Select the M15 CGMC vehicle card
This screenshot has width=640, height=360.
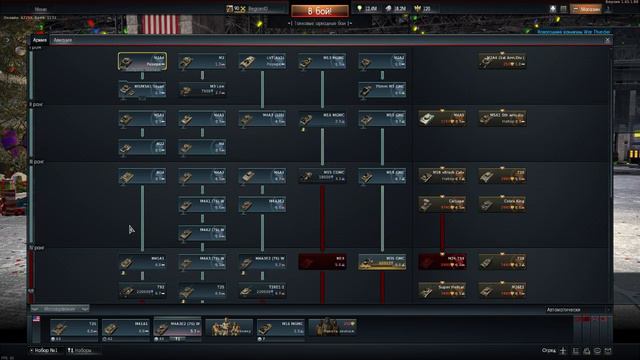[322, 176]
